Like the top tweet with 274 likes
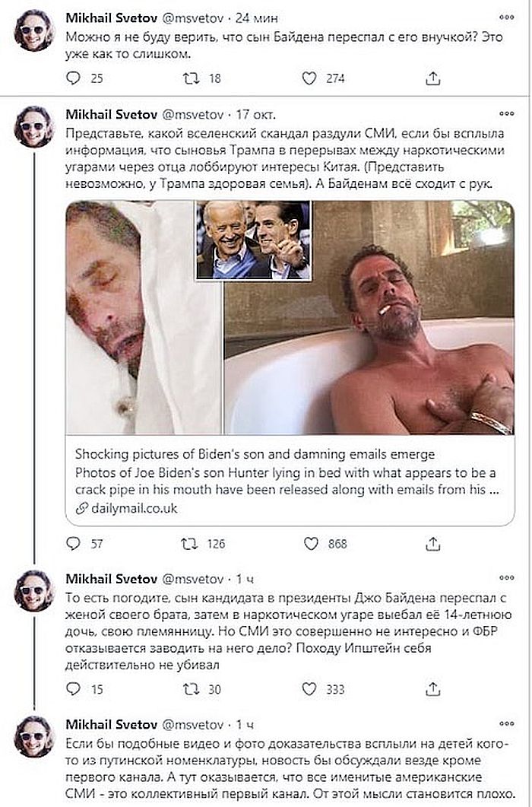The image size is (532, 807). tap(310, 78)
